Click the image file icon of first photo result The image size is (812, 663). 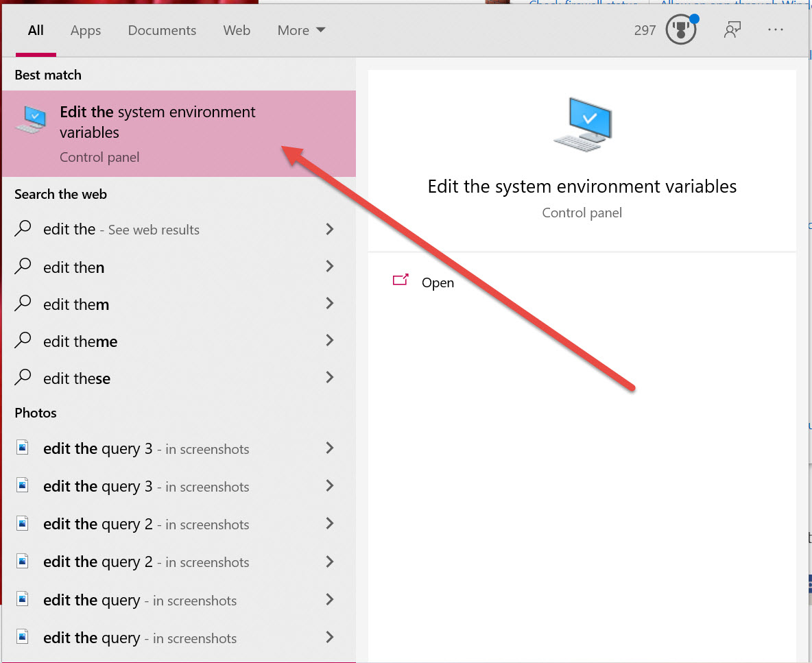pyautogui.click(x=23, y=448)
